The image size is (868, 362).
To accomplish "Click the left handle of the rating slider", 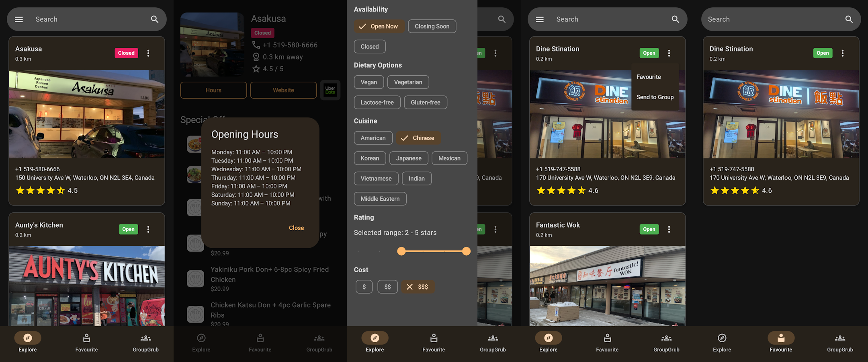I will [401, 251].
